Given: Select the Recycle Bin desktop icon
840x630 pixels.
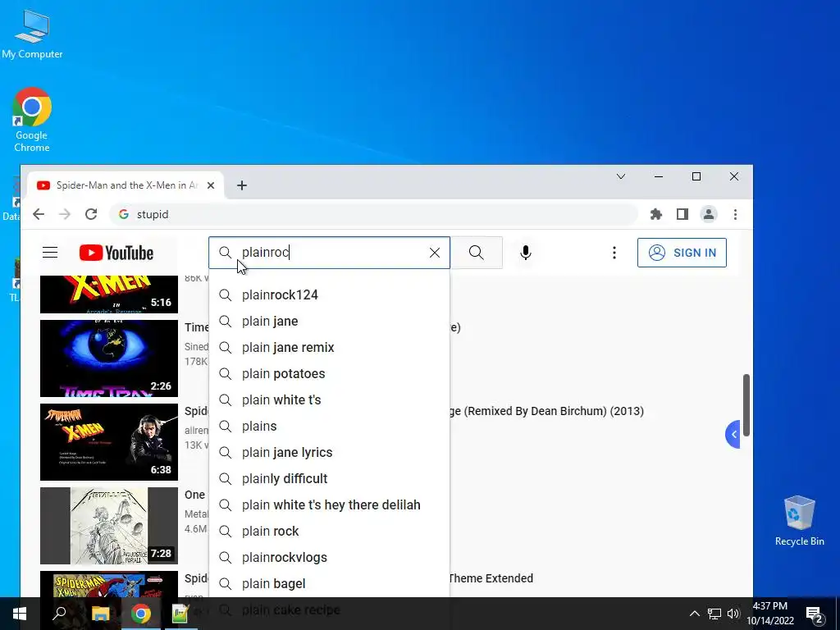Looking at the screenshot, I should click(799, 521).
